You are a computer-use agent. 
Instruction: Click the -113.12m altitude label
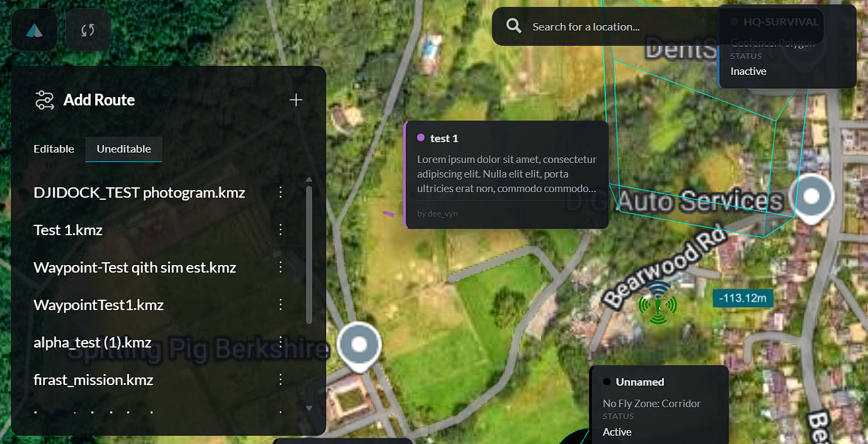743,298
